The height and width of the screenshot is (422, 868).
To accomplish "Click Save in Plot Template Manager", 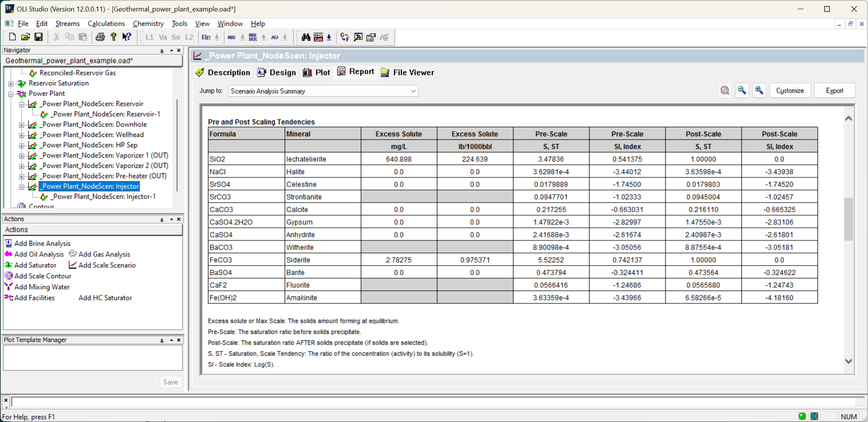I will tap(170, 382).
